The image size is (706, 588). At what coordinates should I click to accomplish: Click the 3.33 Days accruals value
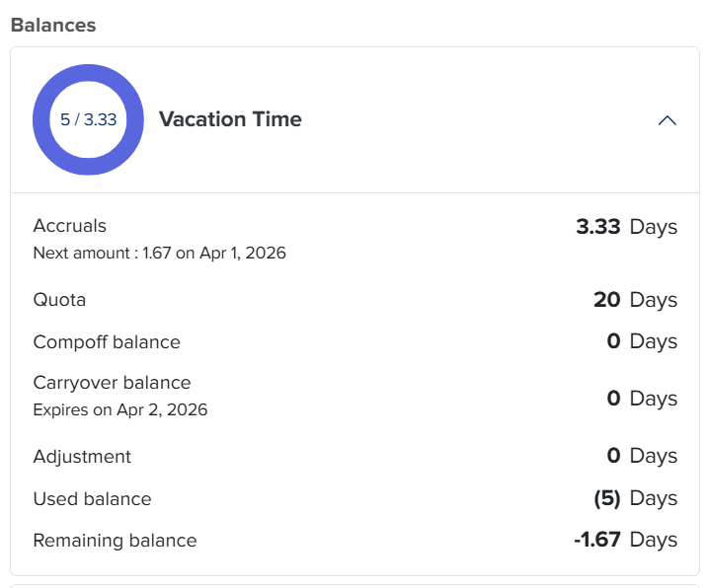click(626, 227)
